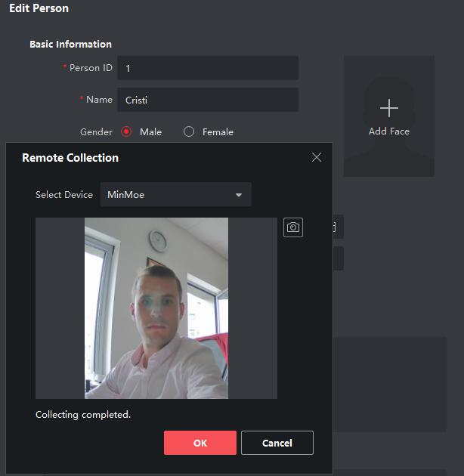Confirm the captured face with OK
Screen dimensions: 464x476
coord(200,443)
